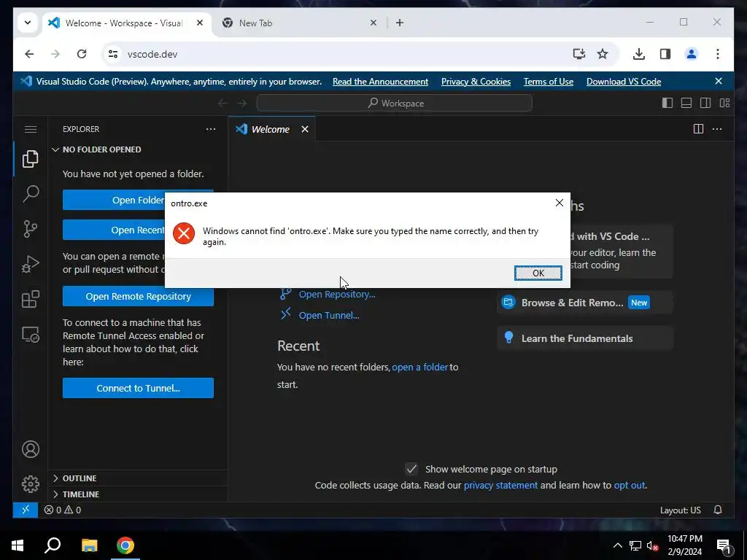The width and height of the screenshot is (747, 560).
Task: Show errors and warnings count in status bar
Action: pos(63,510)
